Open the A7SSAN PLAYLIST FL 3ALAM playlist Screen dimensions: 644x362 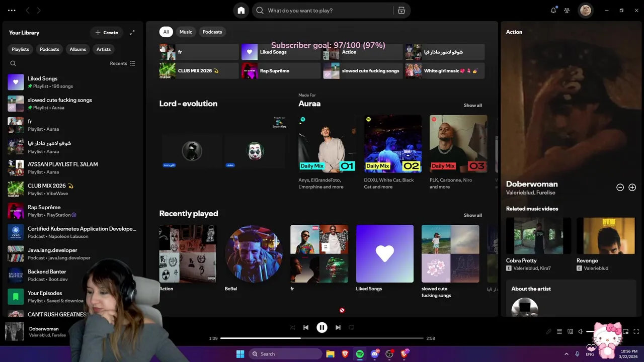click(73, 168)
